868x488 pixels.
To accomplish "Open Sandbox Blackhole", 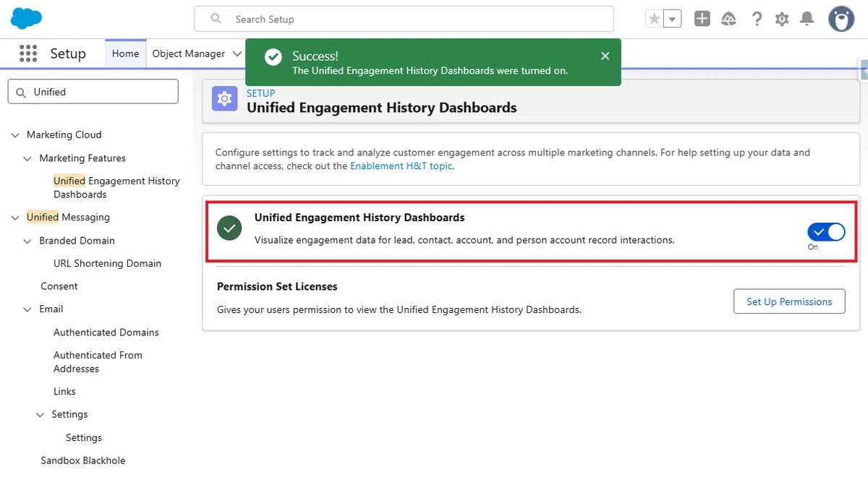I will [83, 461].
